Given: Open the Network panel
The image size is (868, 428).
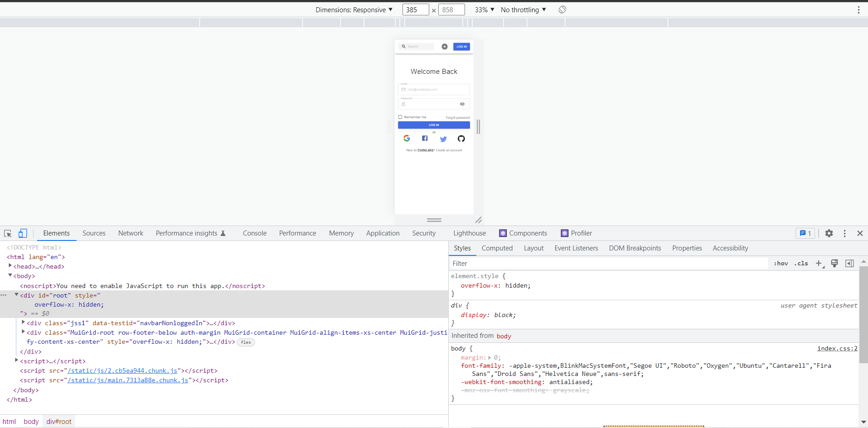Looking at the screenshot, I should tap(130, 233).
